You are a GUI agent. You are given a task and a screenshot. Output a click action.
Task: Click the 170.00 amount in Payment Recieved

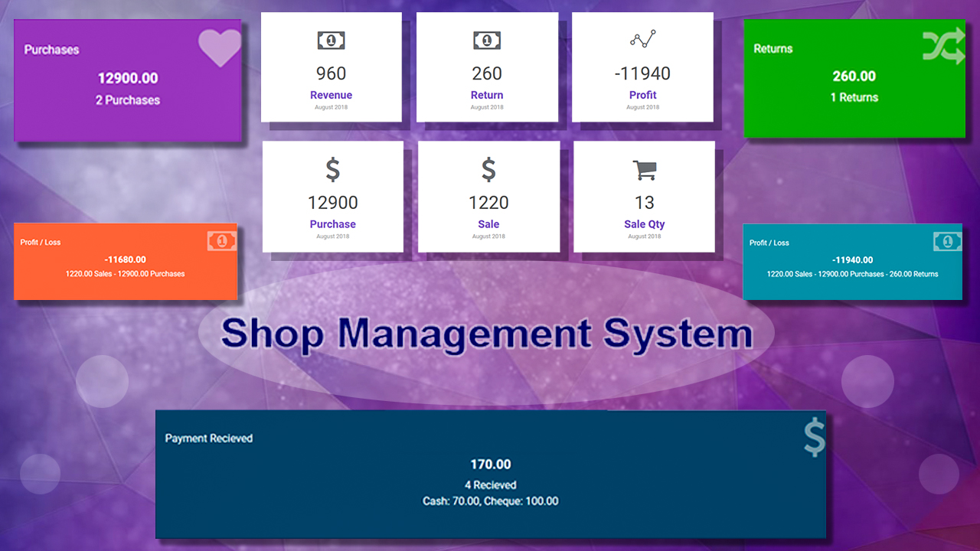coord(490,465)
